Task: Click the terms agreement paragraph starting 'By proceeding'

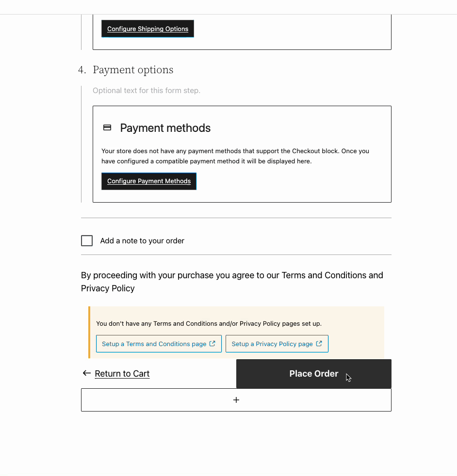Action: [x=232, y=282]
